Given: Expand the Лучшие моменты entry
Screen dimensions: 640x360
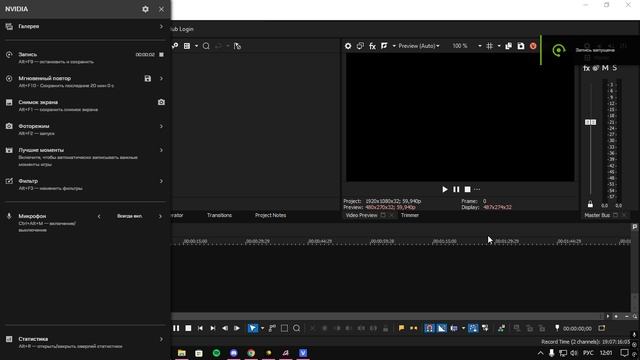Looking at the screenshot, I should pos(161,150).
